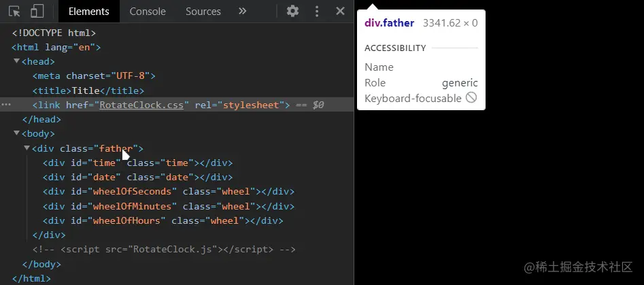Select the wheelOfMinutes div node
644x285 pixels.
(x=168, y=205)
